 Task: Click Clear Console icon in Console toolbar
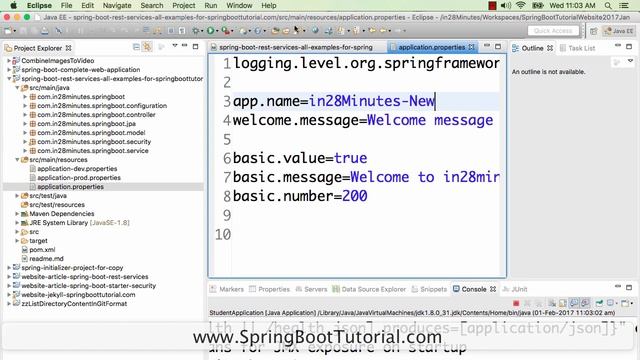(x=552, y=303)
